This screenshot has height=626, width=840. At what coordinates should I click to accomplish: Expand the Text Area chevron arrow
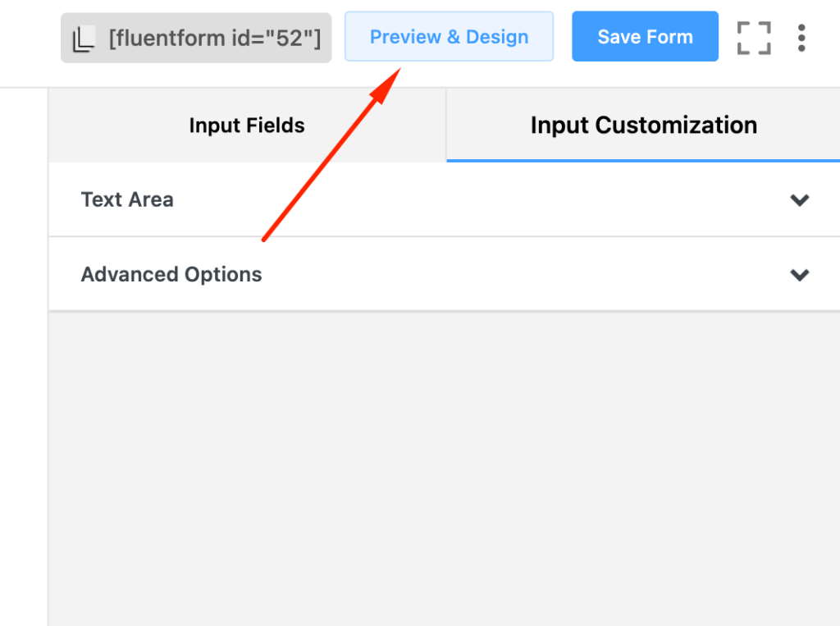click(x=799, y=200)
